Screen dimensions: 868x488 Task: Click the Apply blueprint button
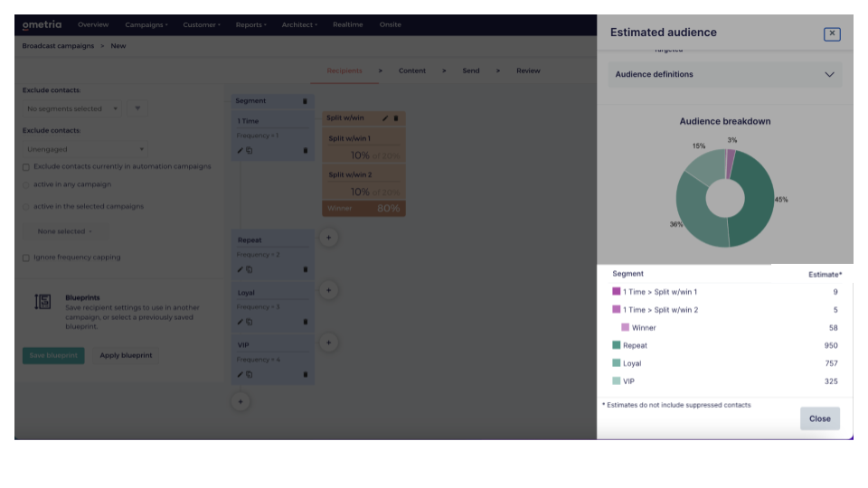[126, 355]
